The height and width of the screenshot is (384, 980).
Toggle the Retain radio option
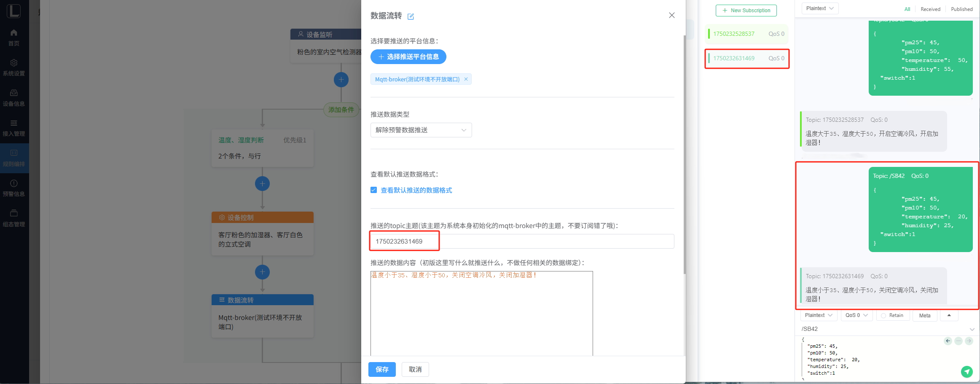[x=883, y=315]
